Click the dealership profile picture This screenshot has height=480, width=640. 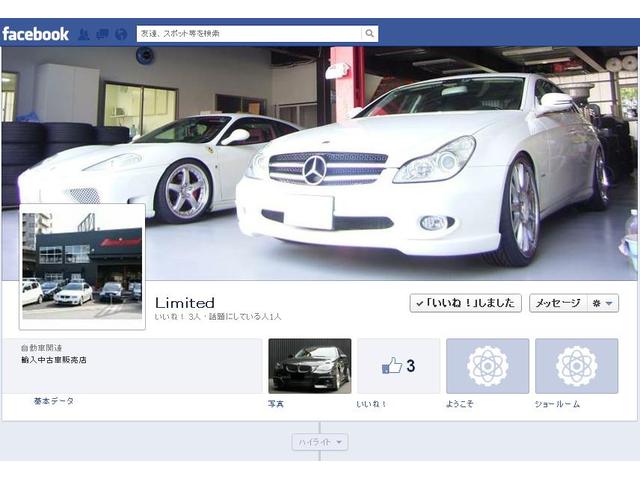(82, 266)
